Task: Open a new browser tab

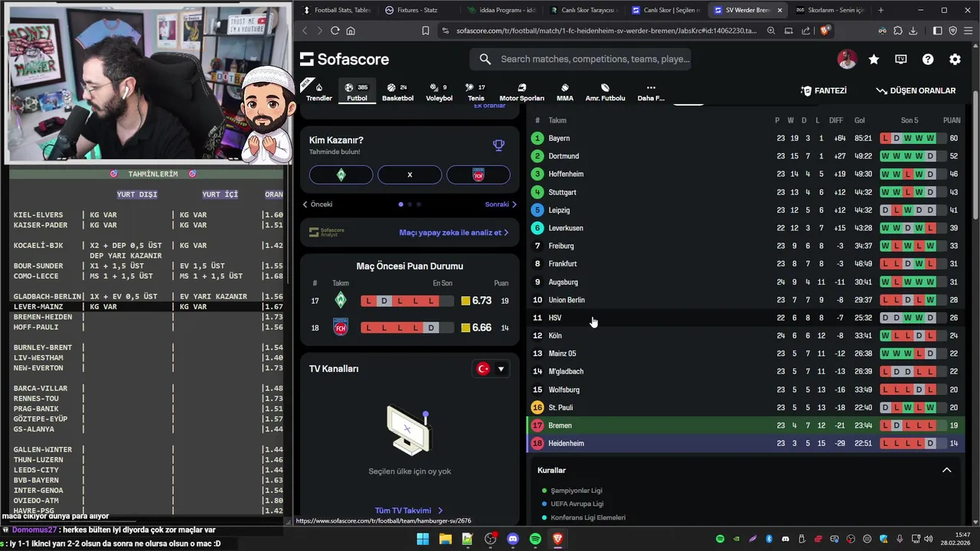Action: click(880, 10)
